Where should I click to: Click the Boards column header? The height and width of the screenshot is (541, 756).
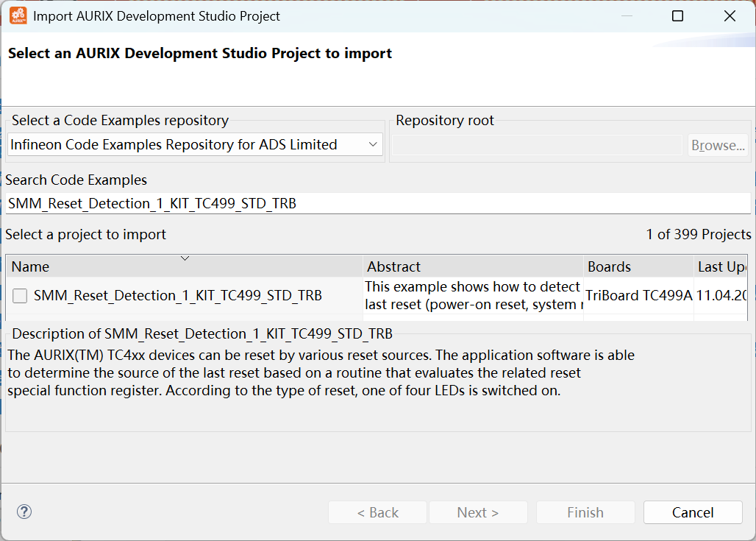[x=638, y=266]
